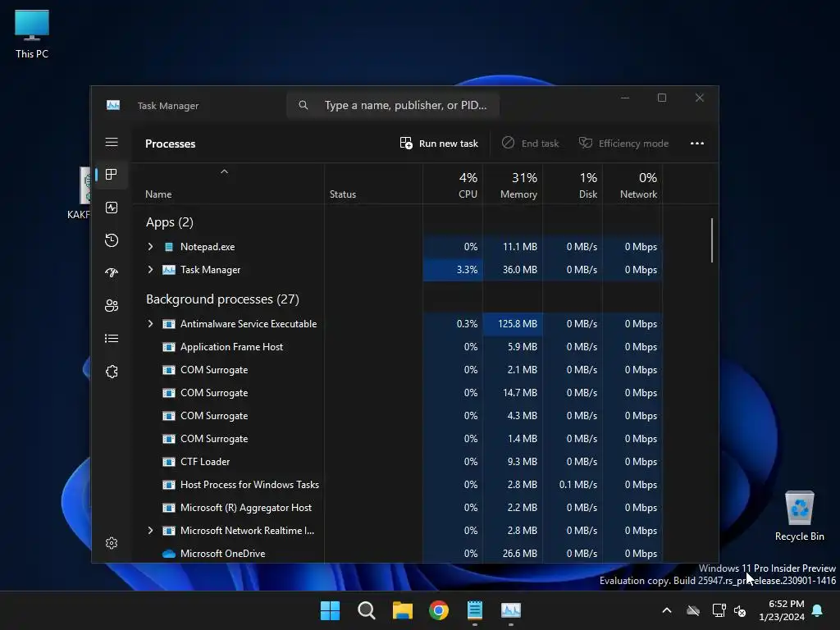Show hidden icons tray chevron
The image size is (840, 630).
click(667, 610)
